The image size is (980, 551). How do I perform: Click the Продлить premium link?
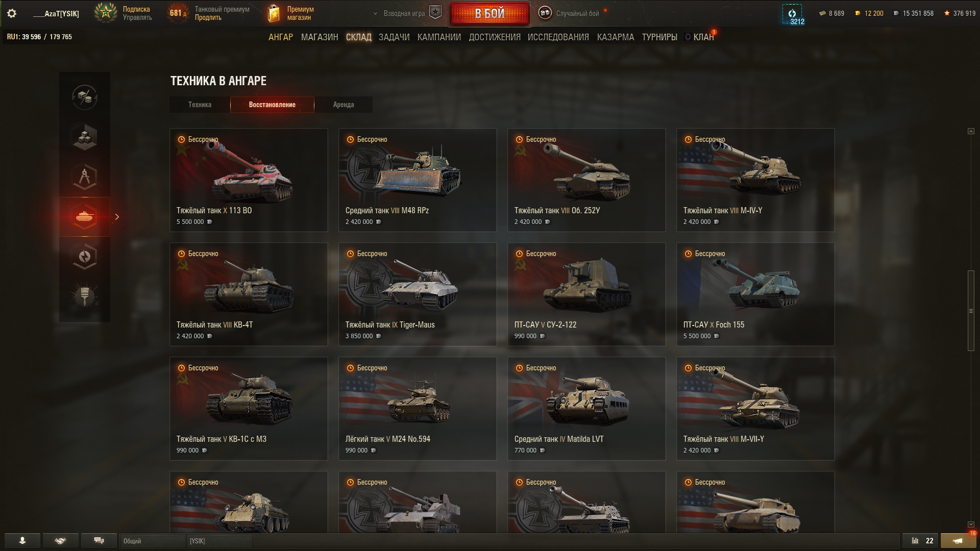pyautogui.click(x=208, y=17)
